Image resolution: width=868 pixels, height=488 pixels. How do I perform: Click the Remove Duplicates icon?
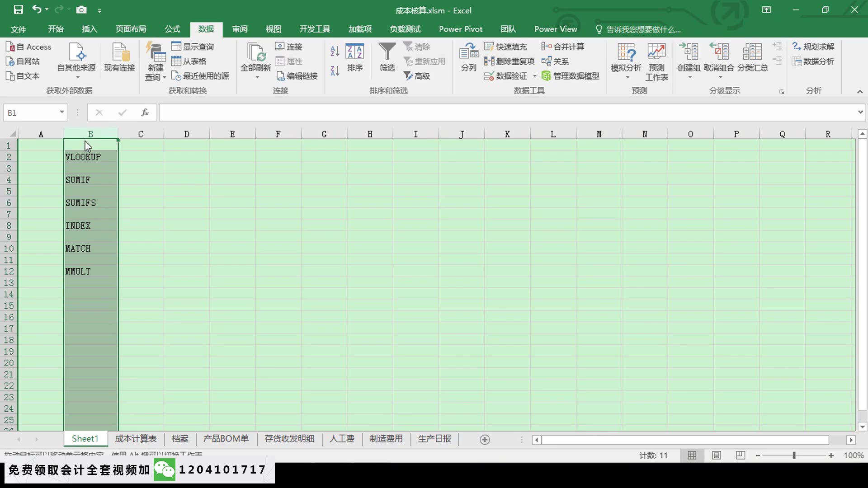coord(489,61)
